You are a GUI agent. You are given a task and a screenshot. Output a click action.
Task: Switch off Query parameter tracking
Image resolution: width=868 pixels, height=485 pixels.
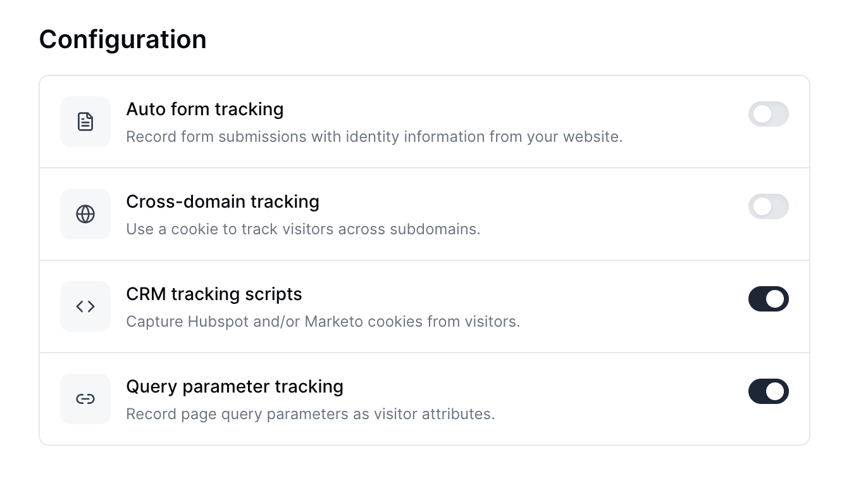coord(768,392)
